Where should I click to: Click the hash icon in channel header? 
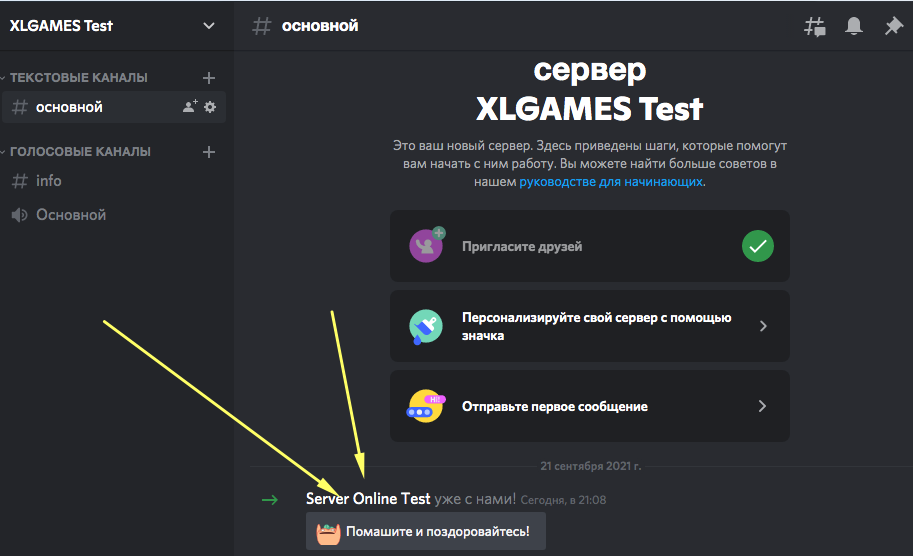point(261,26)
